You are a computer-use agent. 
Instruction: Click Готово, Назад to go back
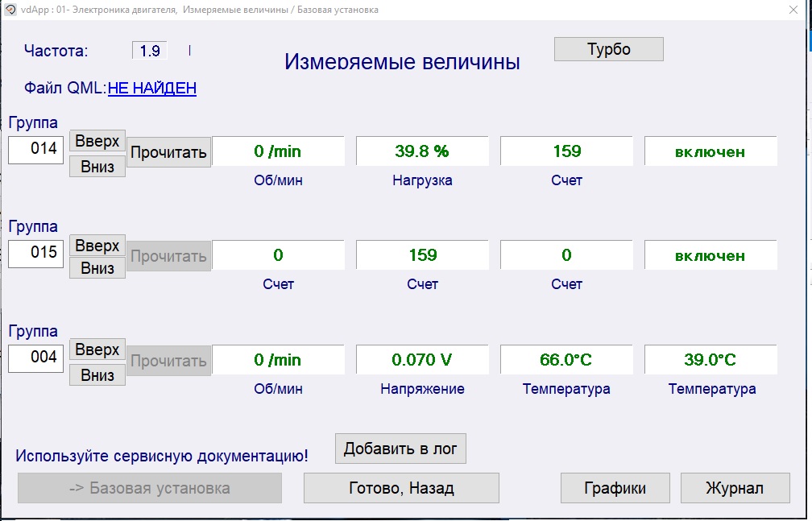click(401, 488)
